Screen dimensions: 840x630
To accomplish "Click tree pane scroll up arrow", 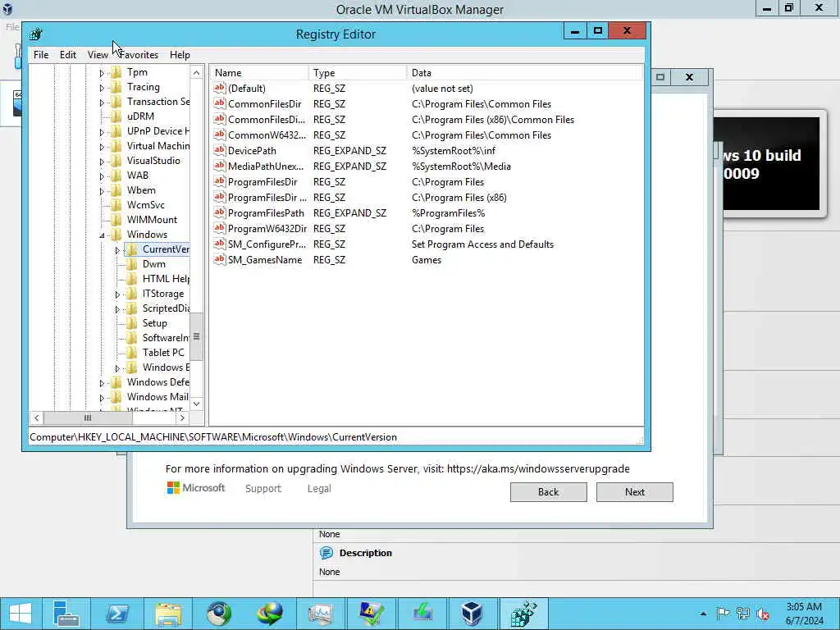I will 197,73.
